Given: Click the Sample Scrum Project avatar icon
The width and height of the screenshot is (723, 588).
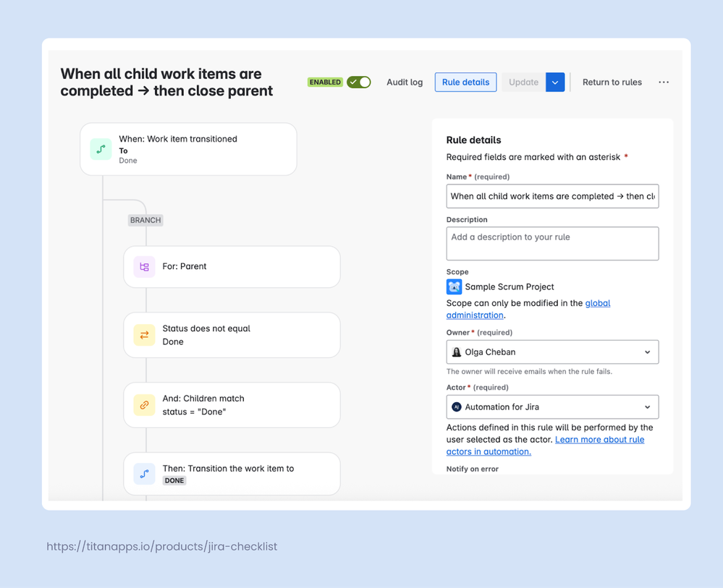Looking at the screenshot, I should (454, 286).
